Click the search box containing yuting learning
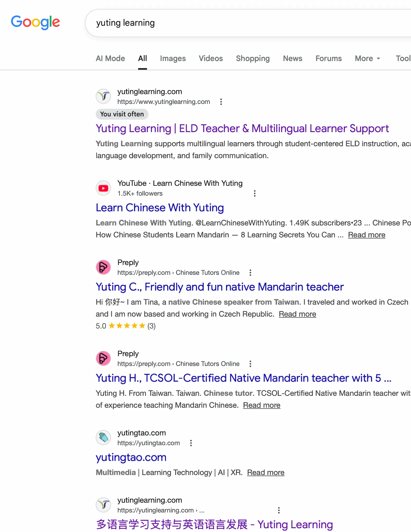The image size is (411, 532). (248, 23)
